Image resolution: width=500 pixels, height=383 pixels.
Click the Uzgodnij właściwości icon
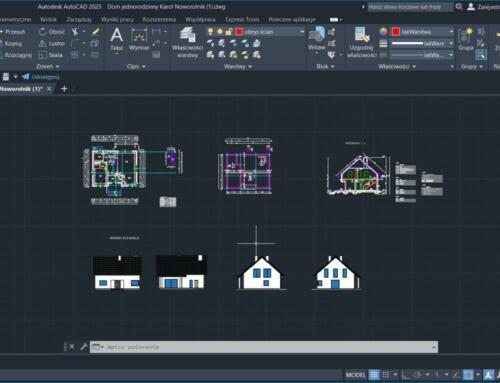click(x=362, y=42)
